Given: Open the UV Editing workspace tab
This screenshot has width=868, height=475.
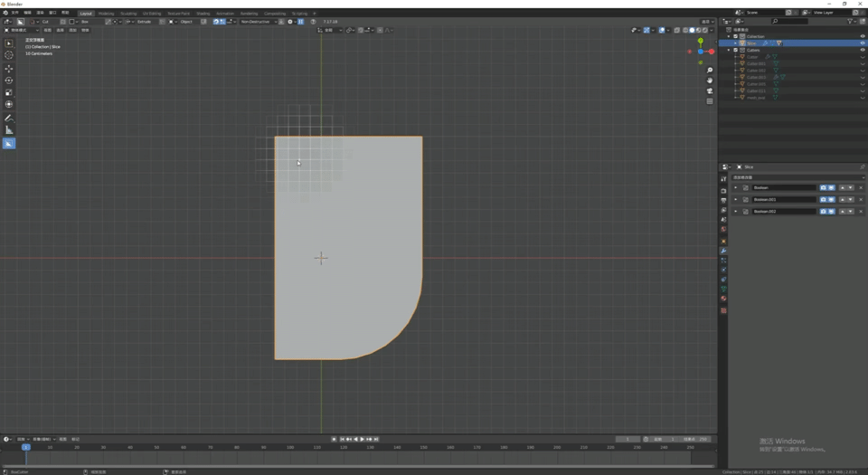Looking at the screenshot, I should [151, 14].
